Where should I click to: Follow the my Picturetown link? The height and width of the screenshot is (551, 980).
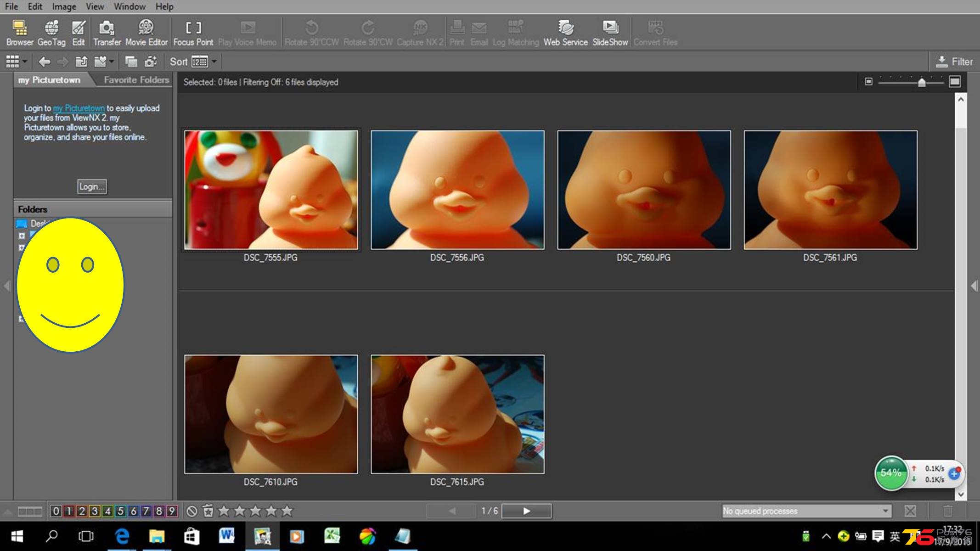pos(79,108)
